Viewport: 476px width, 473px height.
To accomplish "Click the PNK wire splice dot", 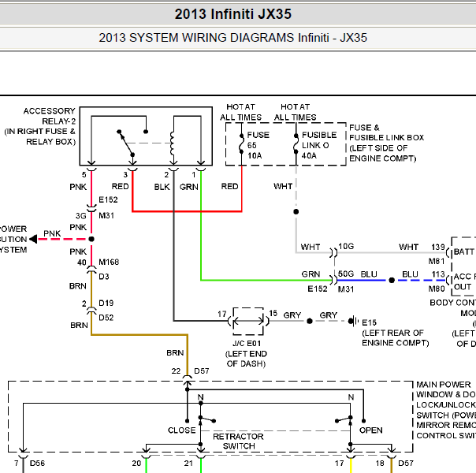I will click(91, 239).
